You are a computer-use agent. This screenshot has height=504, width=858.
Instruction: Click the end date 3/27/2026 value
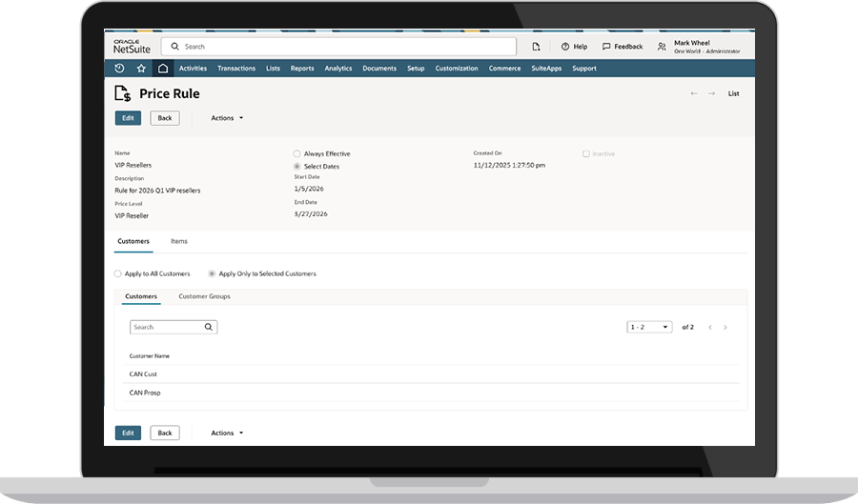[x=311, y=213]
